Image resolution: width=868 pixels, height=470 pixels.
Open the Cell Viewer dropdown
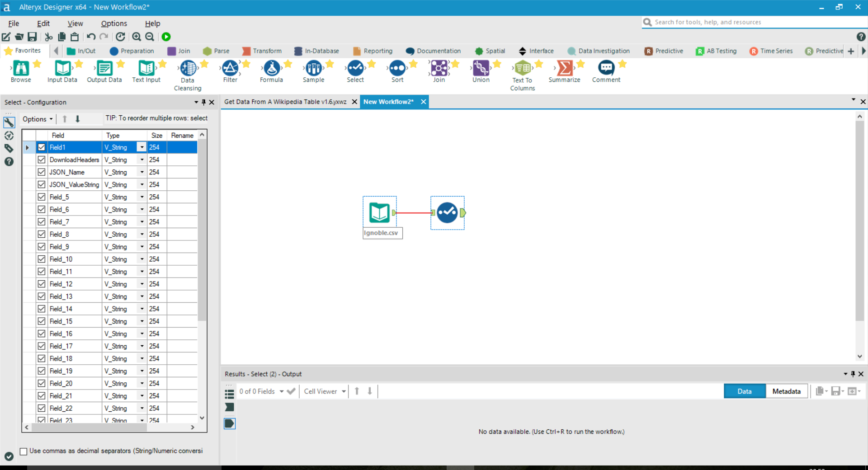[x=325, y=391]
